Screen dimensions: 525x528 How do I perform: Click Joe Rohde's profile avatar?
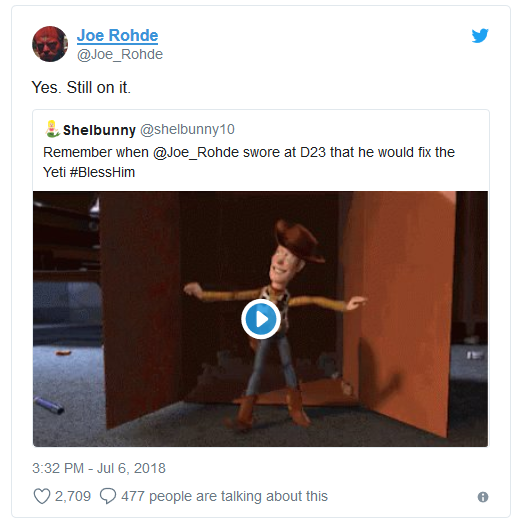[50, 44]
